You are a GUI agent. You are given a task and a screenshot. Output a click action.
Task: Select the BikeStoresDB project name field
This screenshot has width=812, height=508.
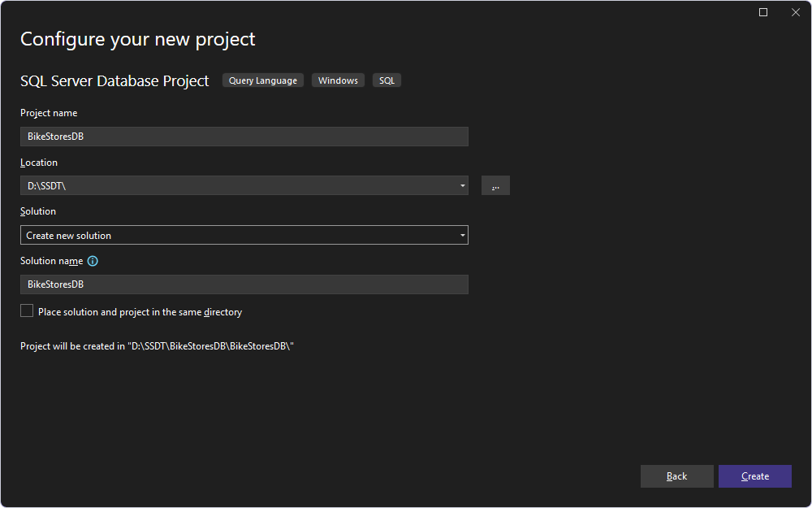point(244,136)
